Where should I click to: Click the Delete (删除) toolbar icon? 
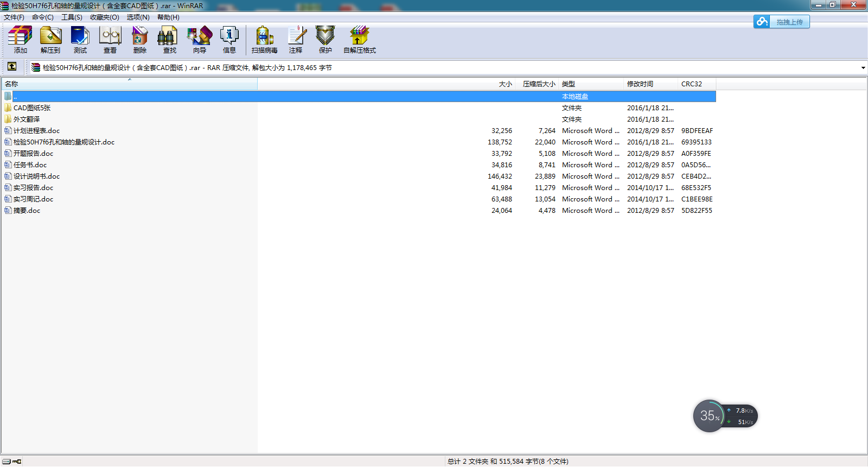tap(140, 40)
